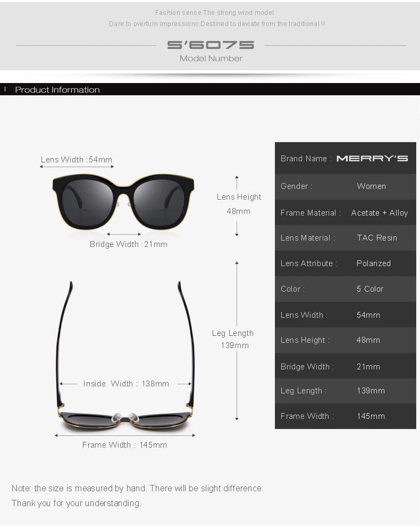Select the front-view sunglasses image
Viewport: 420px width, 528px height.
(123, 201)
